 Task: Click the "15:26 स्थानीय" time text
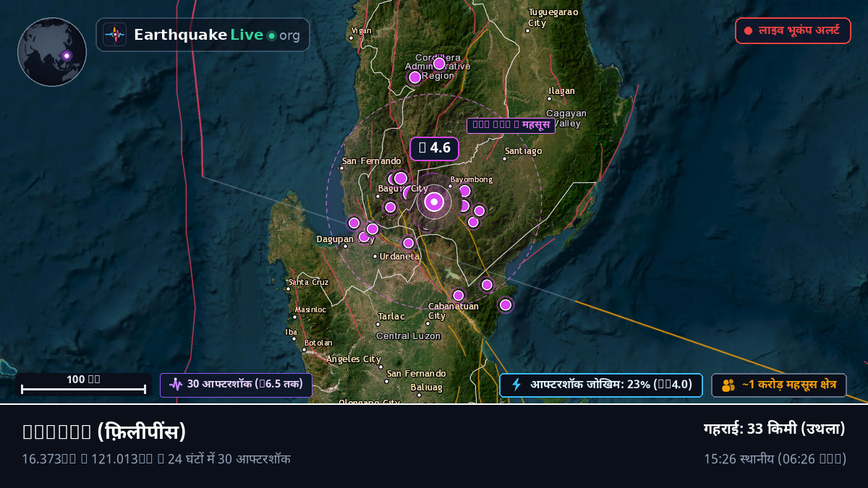(x=775, y=458)
